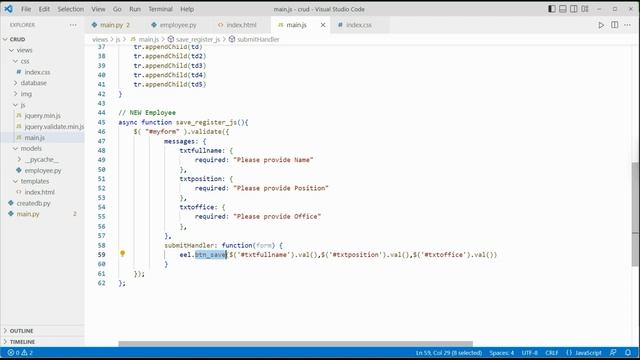Open jquery.min.js in the explorer
Image resolution: width=640 pixels, height=360 pixels.
(x=42, y=116)
